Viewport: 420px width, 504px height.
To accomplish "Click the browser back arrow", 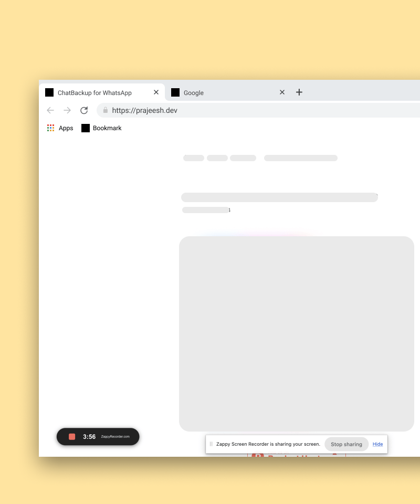I will click(x=50, y=110).
